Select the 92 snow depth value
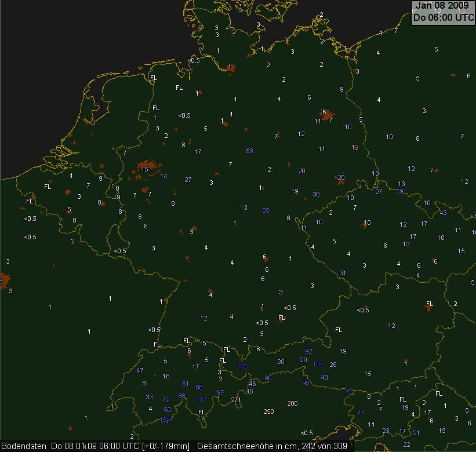This screenshot has width=476, height=452. (308, 351)
